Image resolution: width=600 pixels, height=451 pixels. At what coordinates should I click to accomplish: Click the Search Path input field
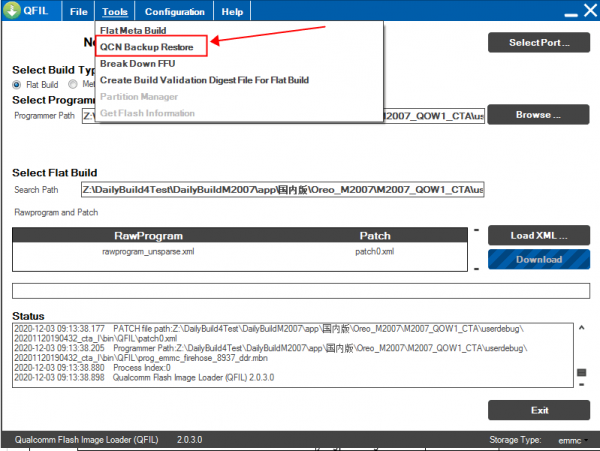point(282,190)
